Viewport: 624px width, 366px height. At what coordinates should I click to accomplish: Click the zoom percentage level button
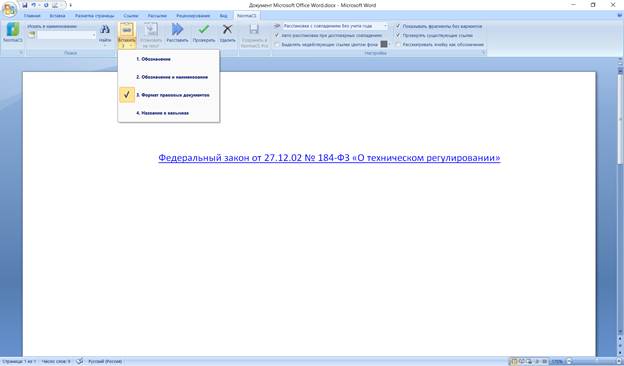(556, 362)
